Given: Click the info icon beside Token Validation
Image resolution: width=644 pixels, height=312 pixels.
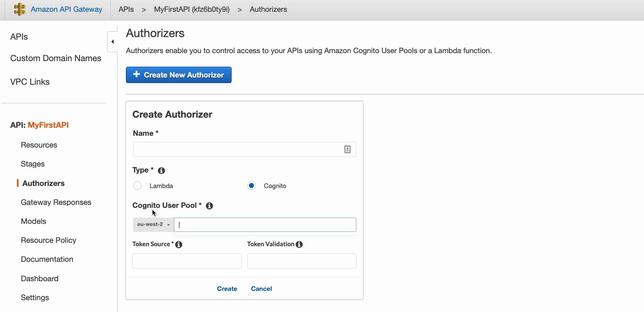Looking at the screenshot, I should click(x=299, y=245).
